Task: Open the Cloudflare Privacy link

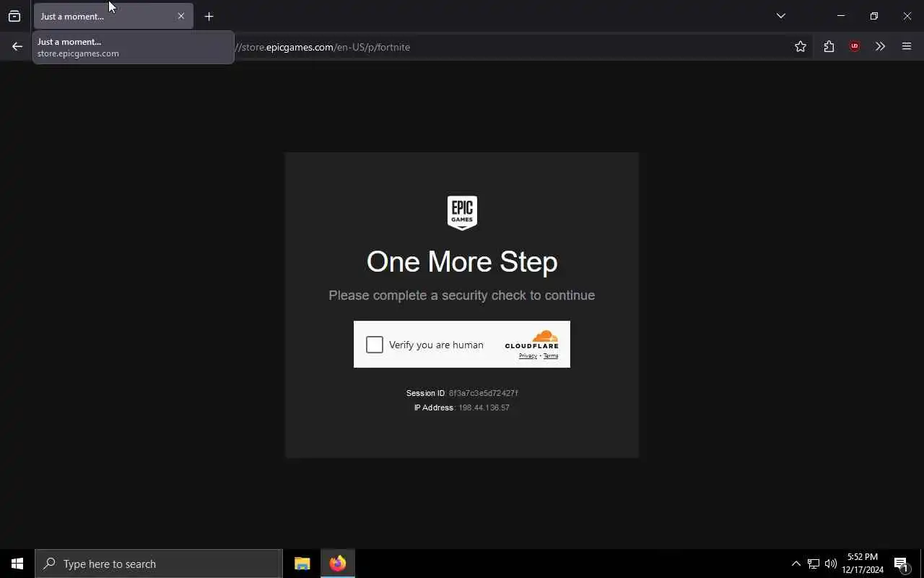Action: pos(528,355)
